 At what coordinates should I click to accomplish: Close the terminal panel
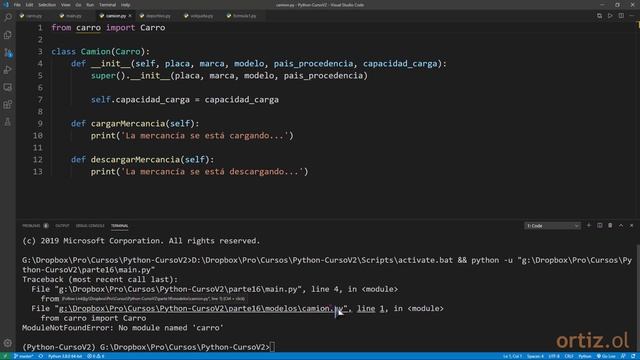coord(631,225)
